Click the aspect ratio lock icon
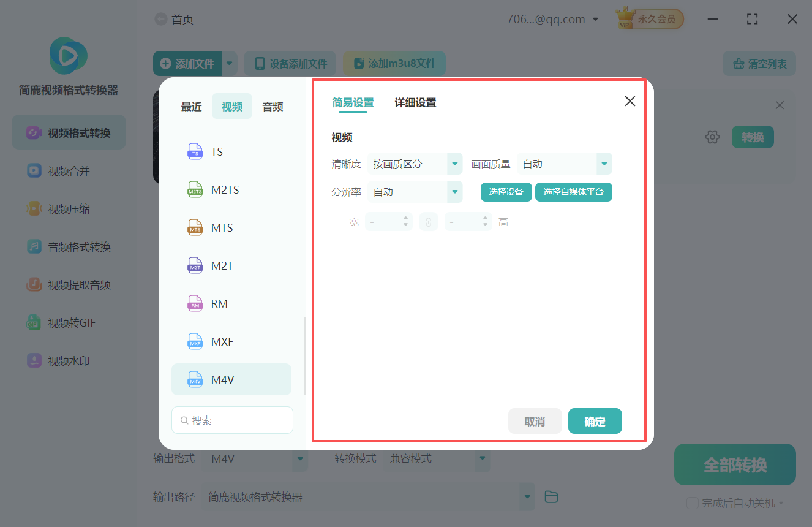Screen dimensions: 812x527 pos(429,222)
